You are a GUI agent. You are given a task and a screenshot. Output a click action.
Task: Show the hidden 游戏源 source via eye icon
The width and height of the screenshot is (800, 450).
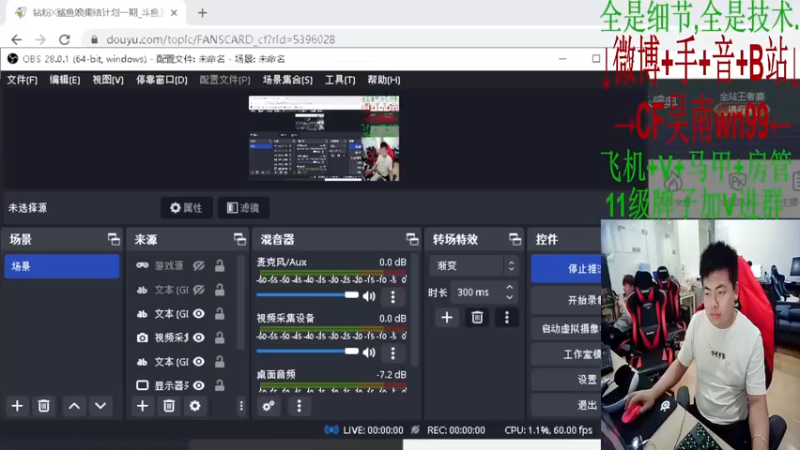click(x=199, y=265)
